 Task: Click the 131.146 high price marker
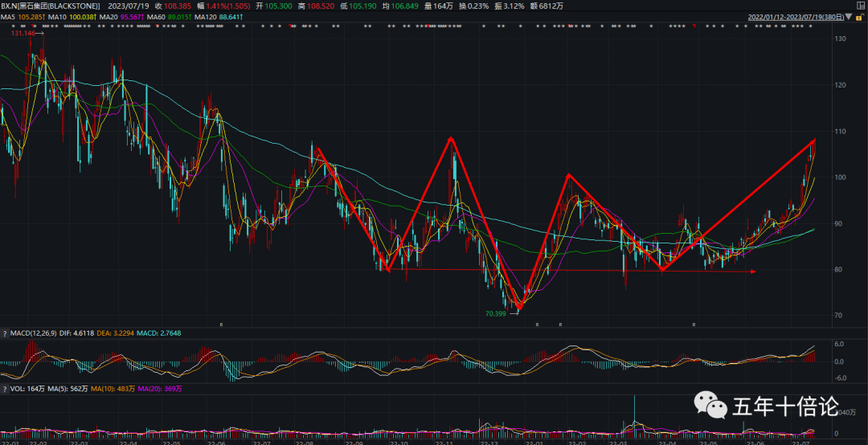(x=23, y=33)
